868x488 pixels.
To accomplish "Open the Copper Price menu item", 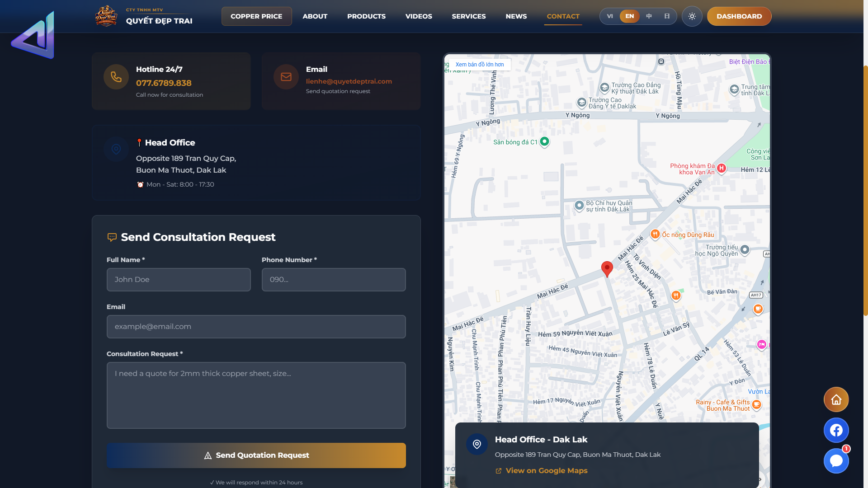I will click(256, 16).
